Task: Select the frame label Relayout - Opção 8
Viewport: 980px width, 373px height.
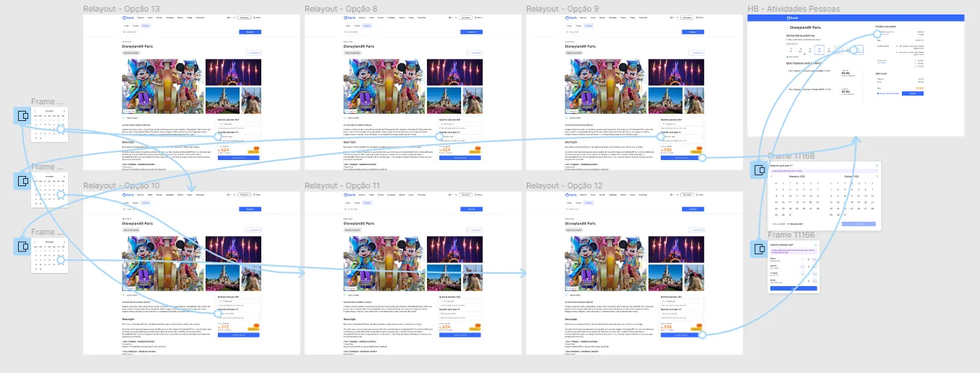Action: 341,9
